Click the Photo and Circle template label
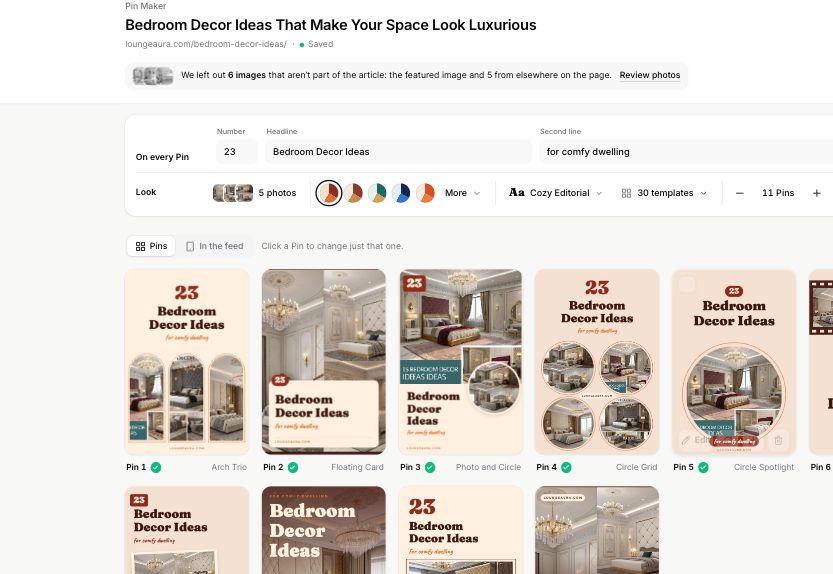Image resolution: width=833 pixels, height=574 pixels. coord(488,467)
